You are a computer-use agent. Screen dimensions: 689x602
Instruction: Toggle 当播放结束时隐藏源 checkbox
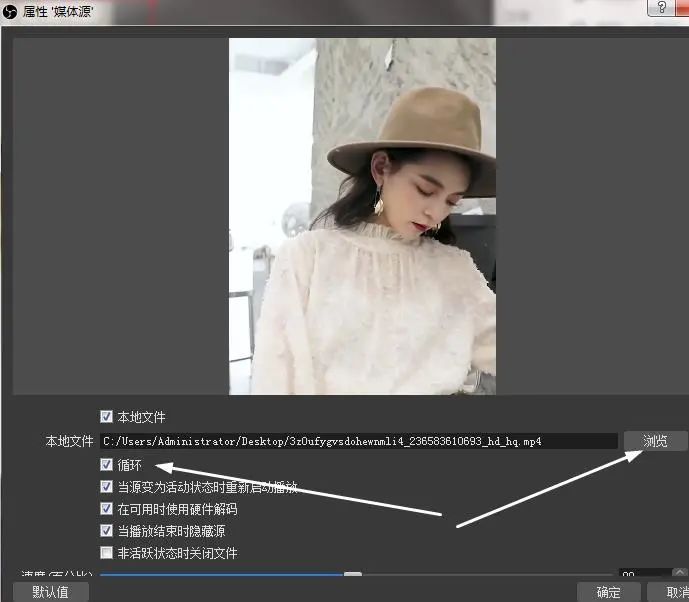point(107,531)
